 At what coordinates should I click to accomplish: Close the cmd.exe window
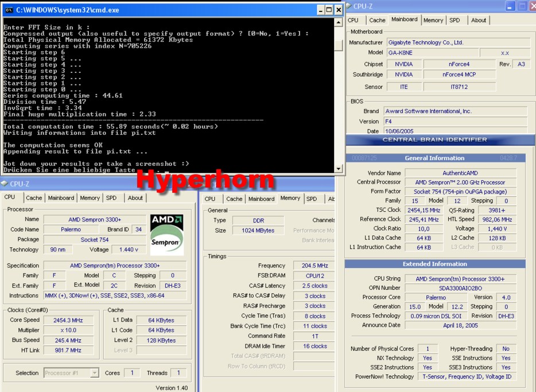(339, 10)
